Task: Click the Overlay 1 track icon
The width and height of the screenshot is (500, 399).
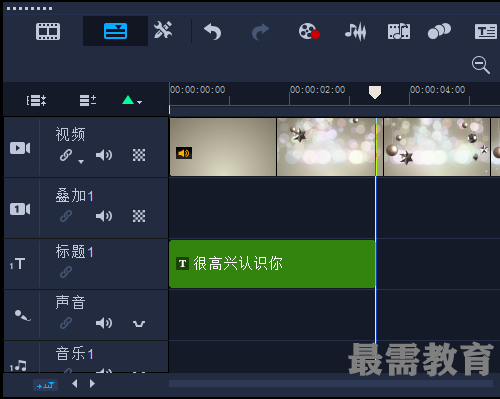Action: 20,209
